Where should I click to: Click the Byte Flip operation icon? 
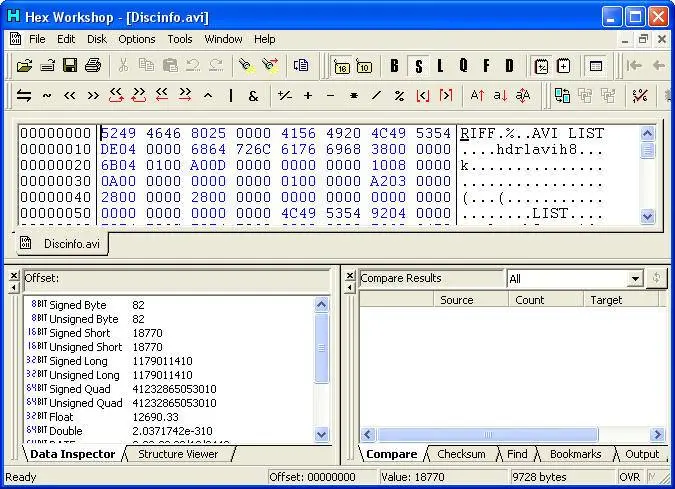24,96
